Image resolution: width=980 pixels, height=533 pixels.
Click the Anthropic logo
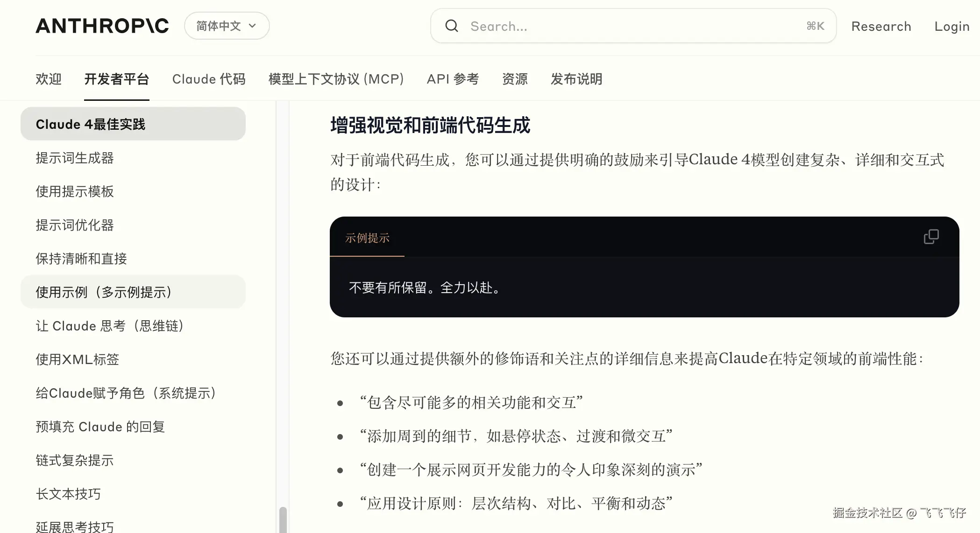click(x=102, y=26)
